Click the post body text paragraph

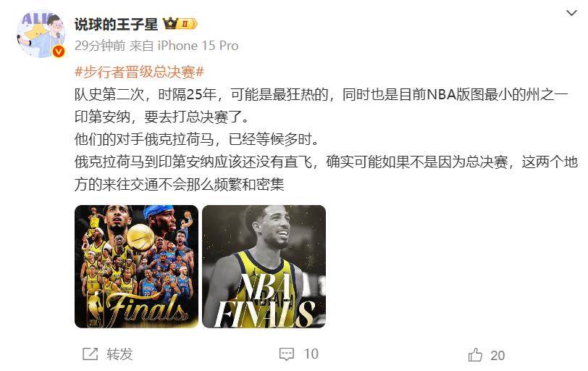pyautogui.click(x=326, y=139)
